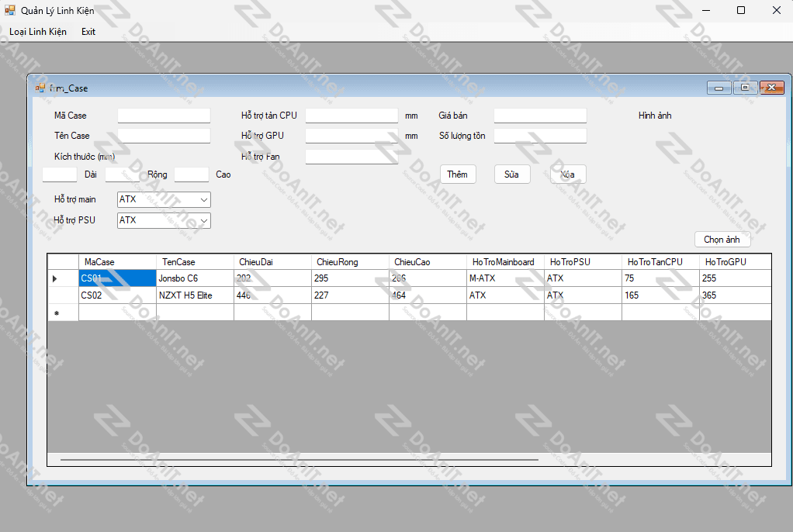The height and width of the screenshot is (532, 793).
Task: Select the 202 ChieuDai cell
Action: 272,278
